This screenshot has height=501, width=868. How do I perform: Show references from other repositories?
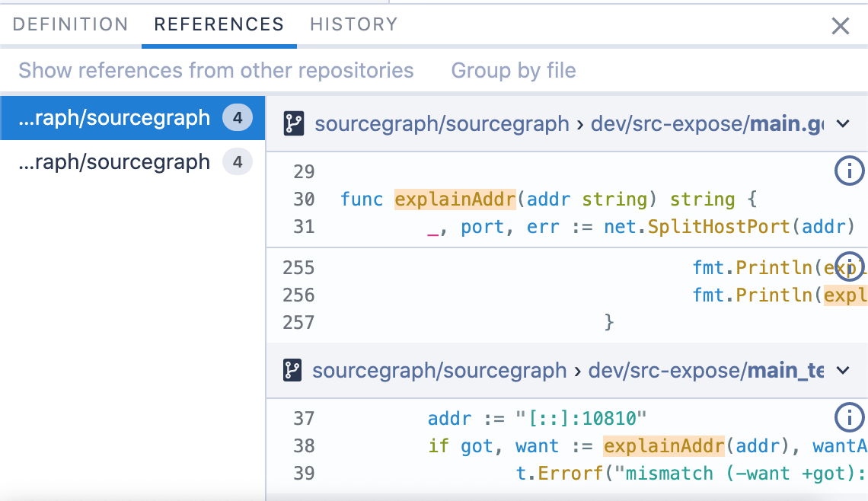(215, 71)
